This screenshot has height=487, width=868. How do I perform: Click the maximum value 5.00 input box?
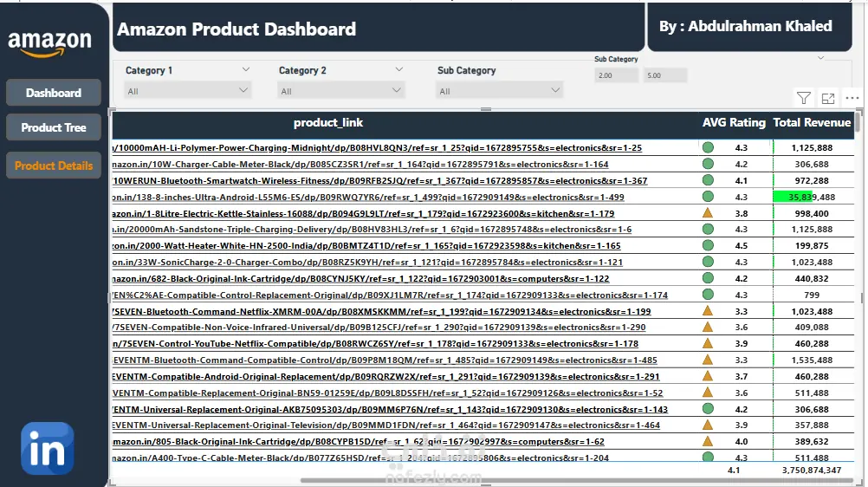[x=664, y=75]
